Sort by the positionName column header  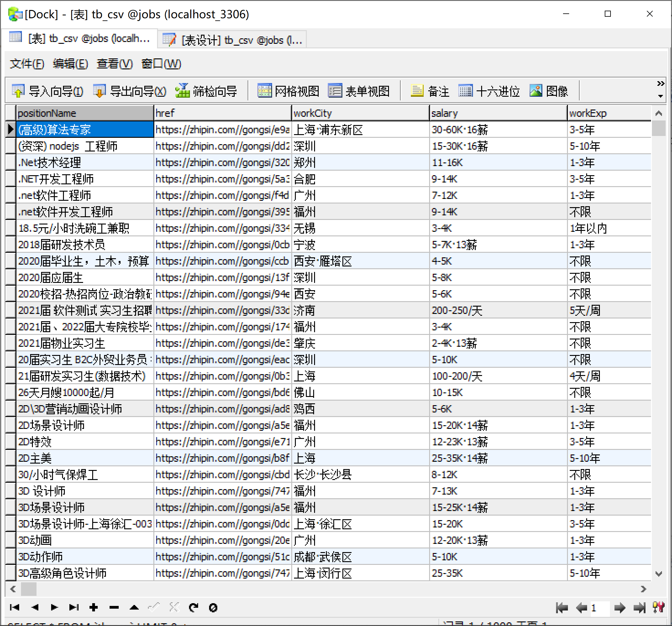coord(85,113)
